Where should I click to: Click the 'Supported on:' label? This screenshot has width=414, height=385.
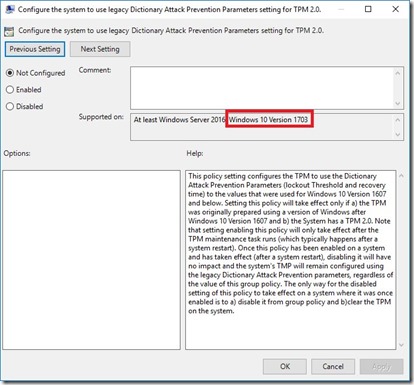point(101,117)
